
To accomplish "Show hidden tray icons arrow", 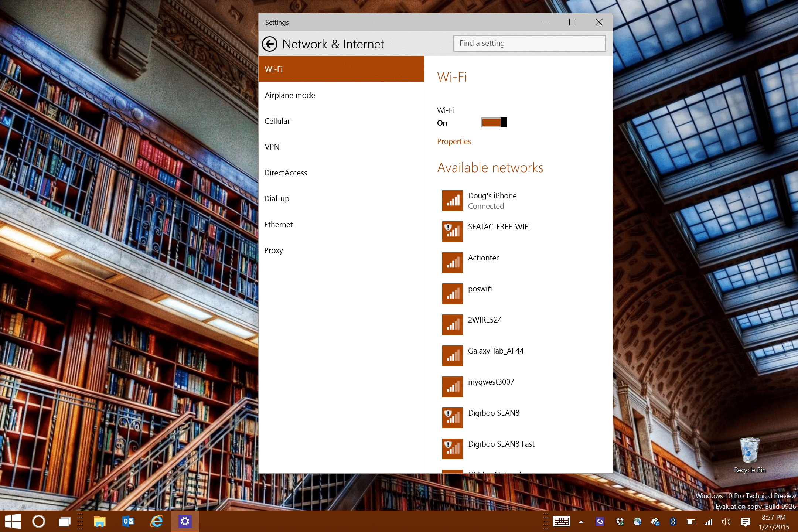I will (581, 522).
